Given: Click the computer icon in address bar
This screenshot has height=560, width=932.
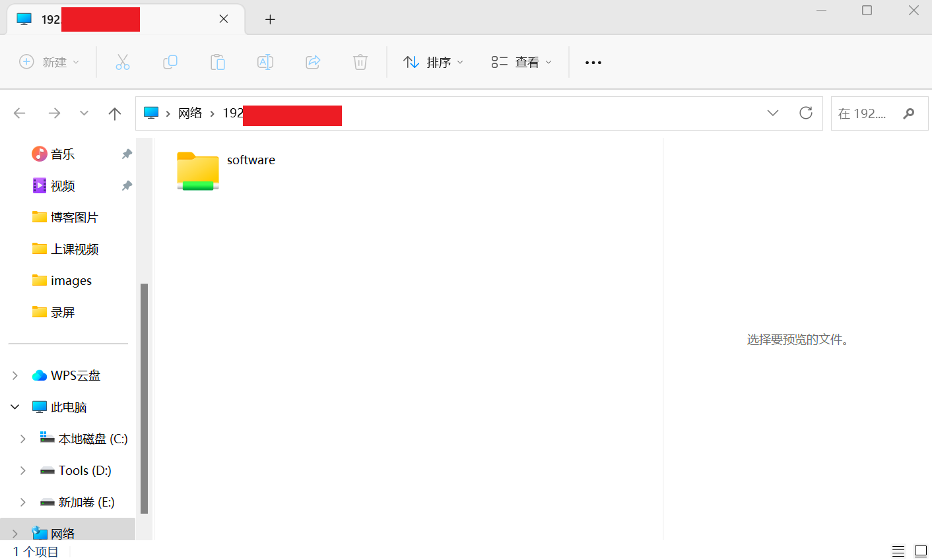Looking at the screenshot, I should (x=151, y=113).
